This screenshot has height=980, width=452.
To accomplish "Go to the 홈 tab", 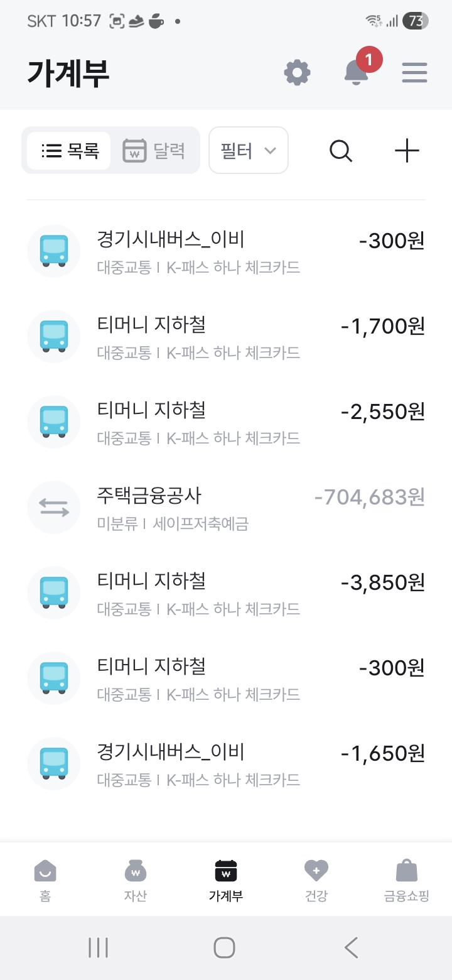I will [45, 880].
